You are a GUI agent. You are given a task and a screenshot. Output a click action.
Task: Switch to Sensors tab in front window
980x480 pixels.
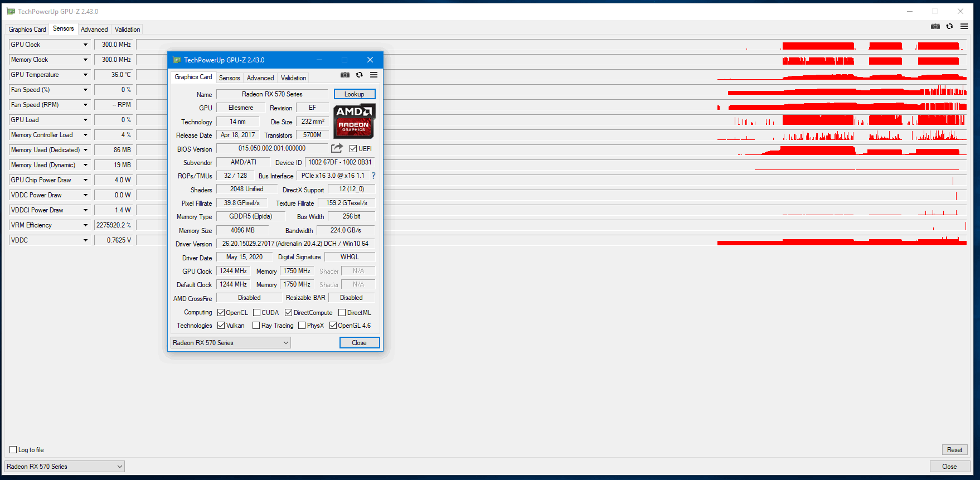[230, 78]
